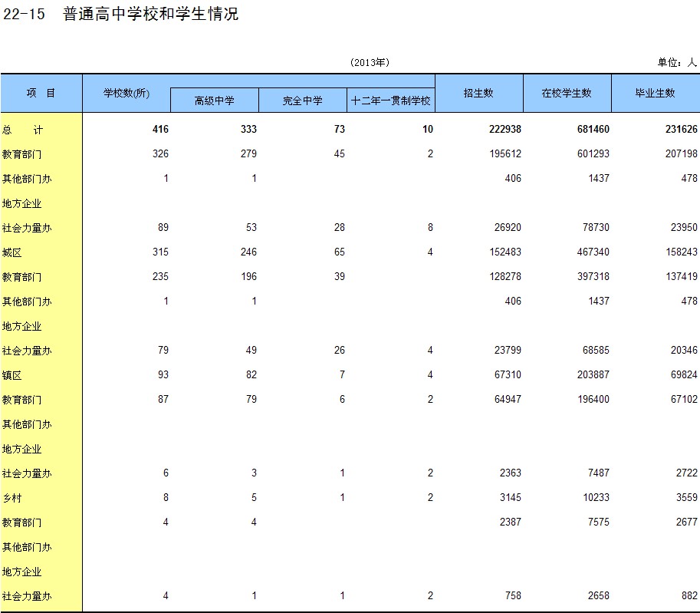Select the '项 目' column header
The height and width of the screenshot is (613, 700).
[x=41, y=93]
